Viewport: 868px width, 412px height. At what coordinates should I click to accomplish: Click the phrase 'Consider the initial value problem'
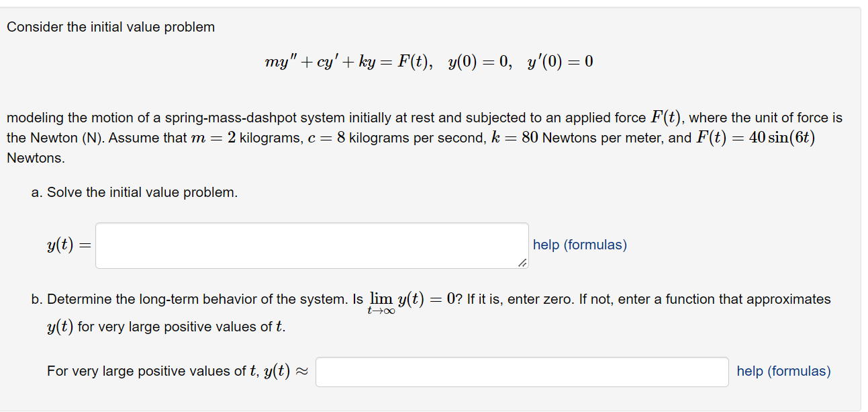111,27
